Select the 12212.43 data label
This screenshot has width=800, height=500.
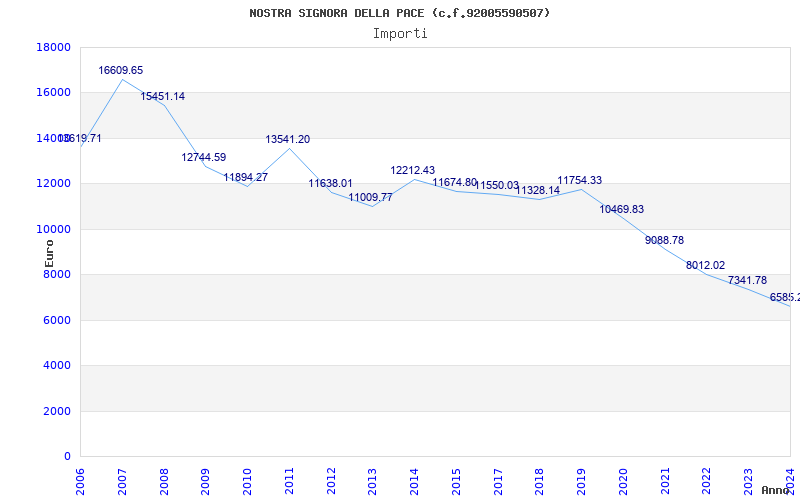click(413, 170)
